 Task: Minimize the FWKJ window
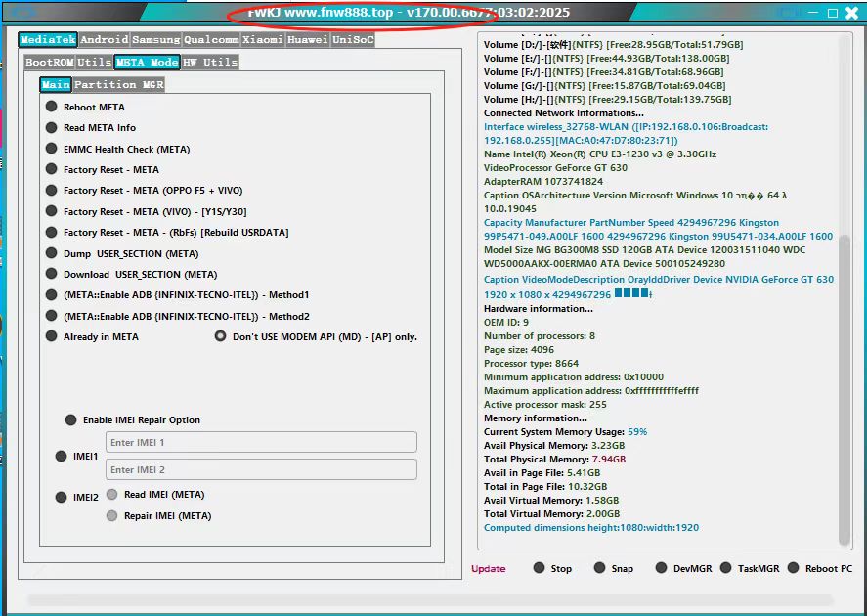813,12
